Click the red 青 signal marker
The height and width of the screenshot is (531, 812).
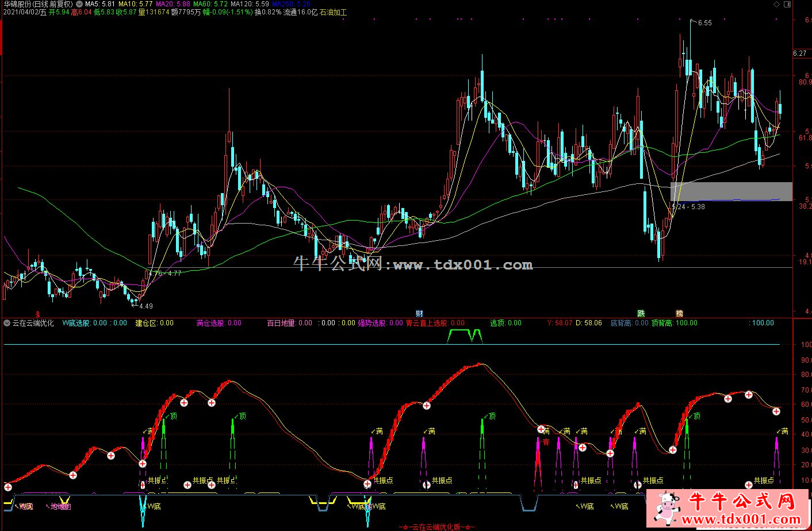pos(546,442)
